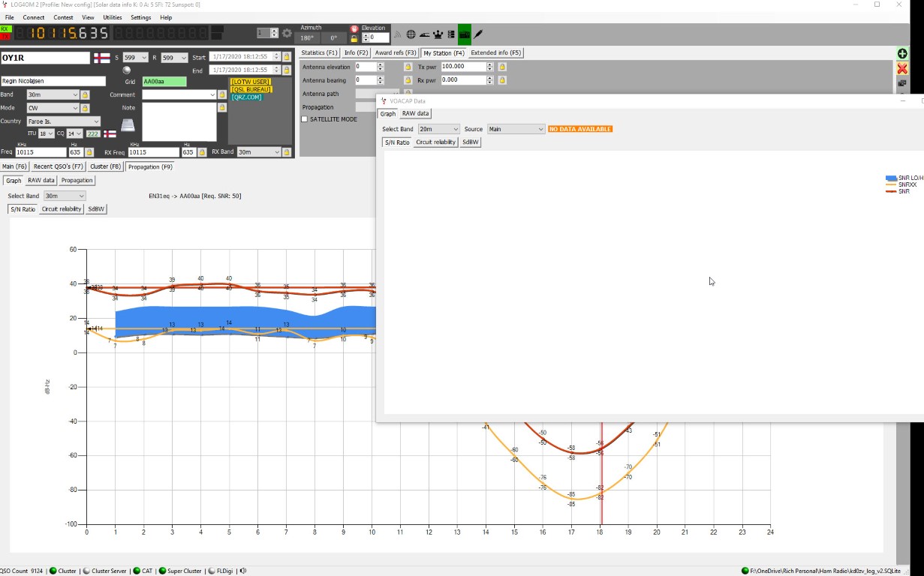Click the [LOTW USER] label
This screenshot has height=576, width=924.
click(x=250, y=82)
